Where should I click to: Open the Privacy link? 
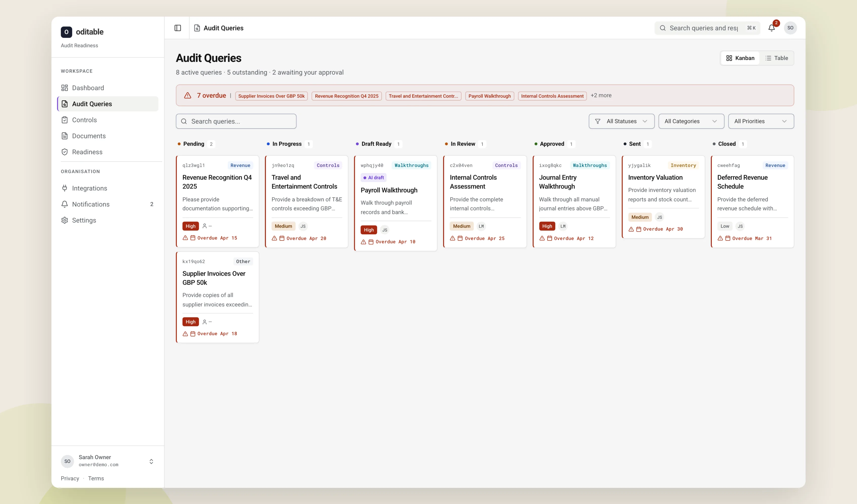point(70,478)
